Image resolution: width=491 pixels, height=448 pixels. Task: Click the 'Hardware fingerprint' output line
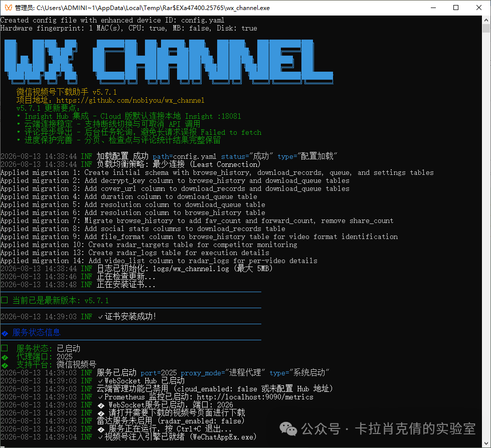[x=129, y=28]
